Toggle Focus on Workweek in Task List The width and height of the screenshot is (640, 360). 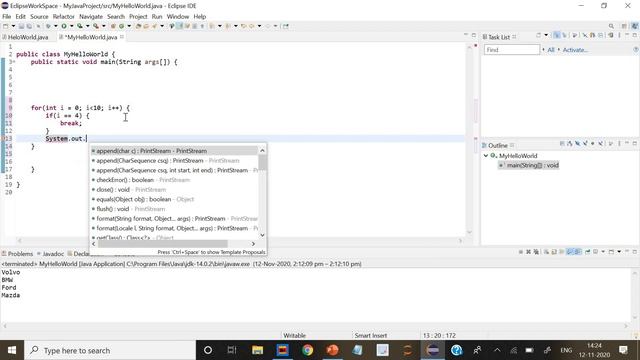click(575, 36)
